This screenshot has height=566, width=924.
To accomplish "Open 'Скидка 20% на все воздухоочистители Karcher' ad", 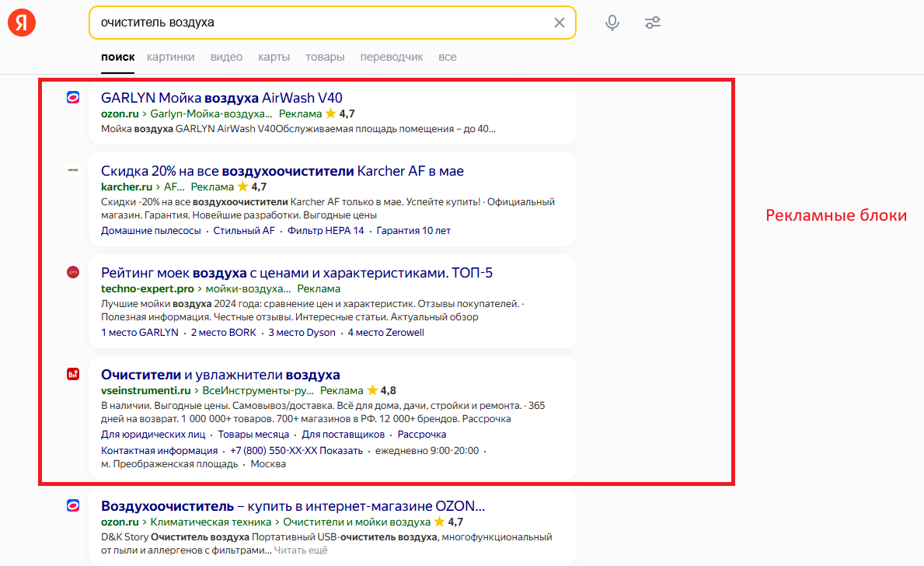I will (x=282, y=171).
